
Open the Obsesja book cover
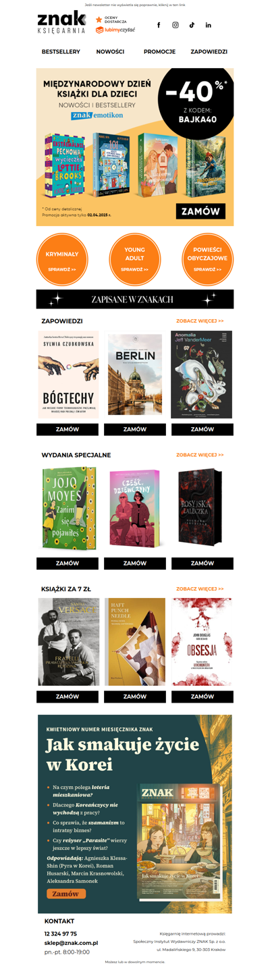click(x=202, y=642)
